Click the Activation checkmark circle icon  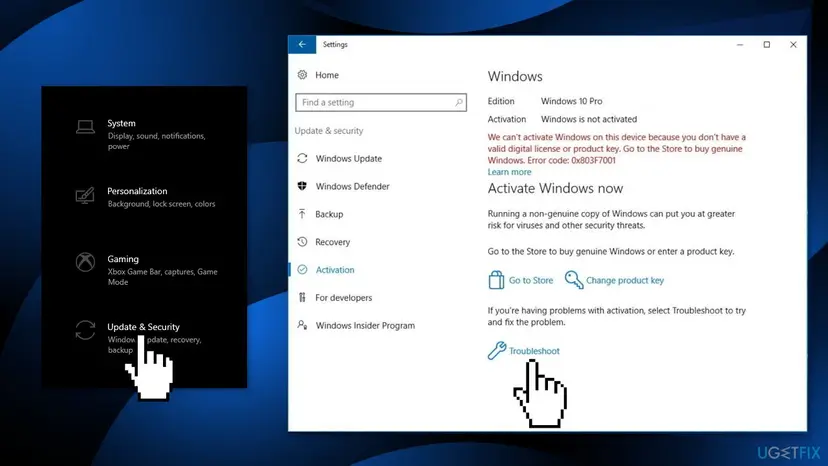click(x=302, y=269)
